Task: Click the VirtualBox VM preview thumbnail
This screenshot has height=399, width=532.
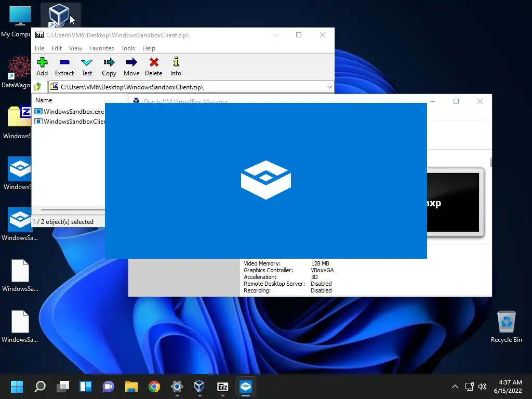Action: (455, 203)
